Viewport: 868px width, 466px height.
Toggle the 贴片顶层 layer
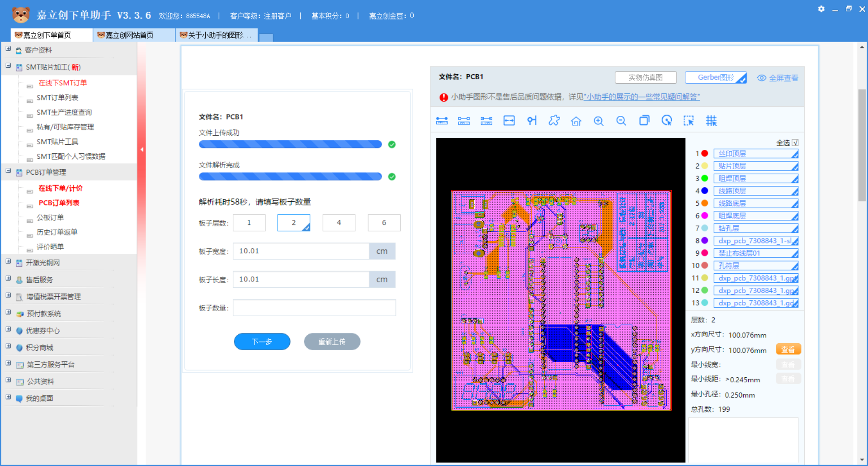point(755,166)
